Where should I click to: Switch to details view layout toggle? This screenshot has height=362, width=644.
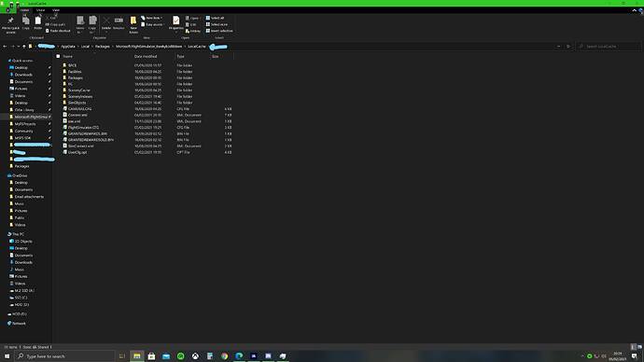[x=634, y=347]
